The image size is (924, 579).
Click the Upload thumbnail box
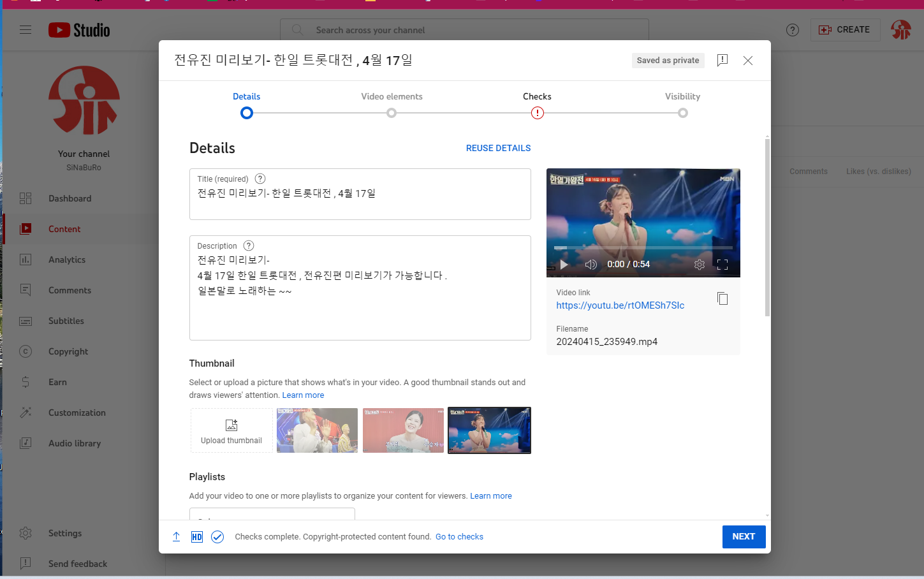point(231,430)
